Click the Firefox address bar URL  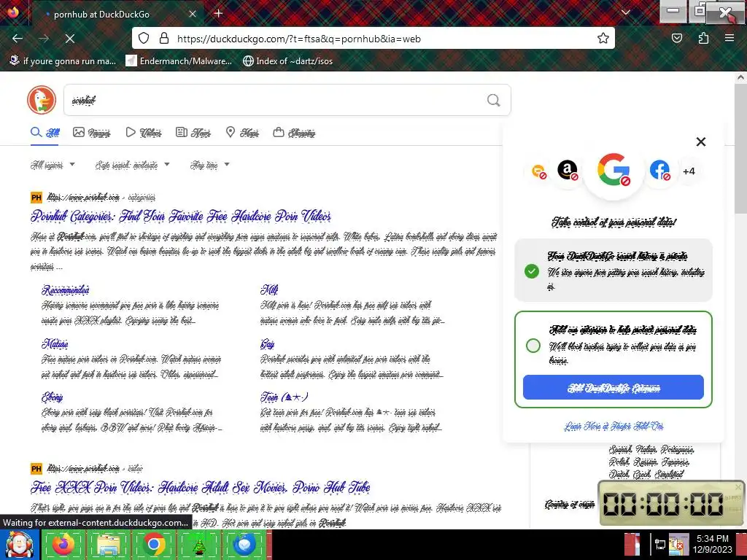pos(298,39)
